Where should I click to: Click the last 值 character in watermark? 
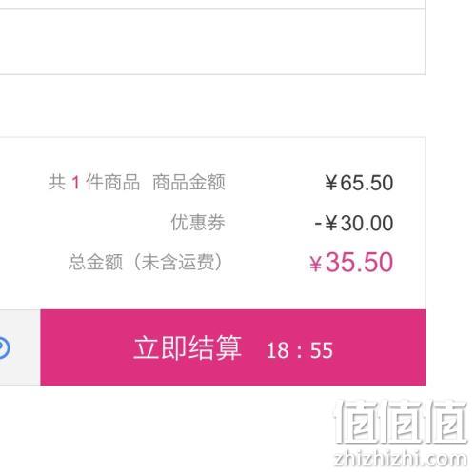[x=446, y=422]
